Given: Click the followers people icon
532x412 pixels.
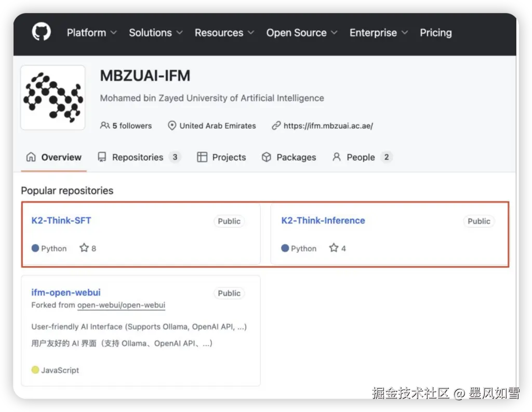Looking at the screenshot, I should 105,125.
